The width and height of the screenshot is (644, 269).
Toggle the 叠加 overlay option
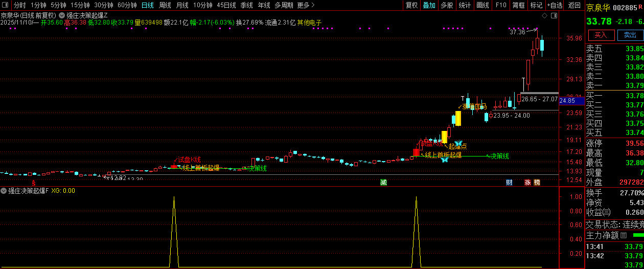[429, 5]
